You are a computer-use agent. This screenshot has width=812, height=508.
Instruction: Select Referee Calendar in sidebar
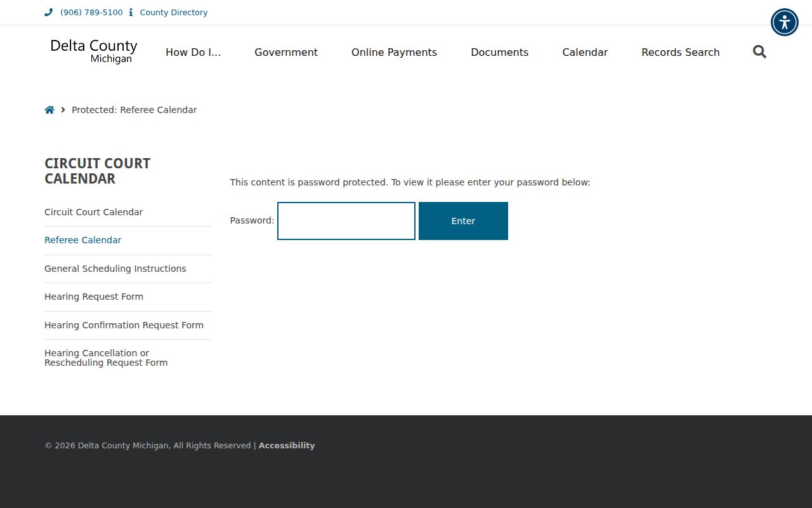point(83,240)
